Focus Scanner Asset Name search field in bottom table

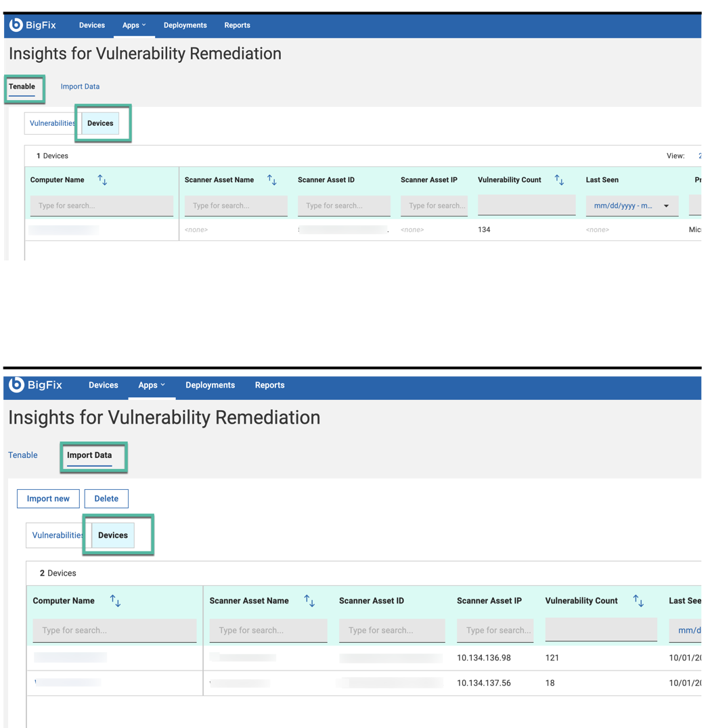coord(269,631)
